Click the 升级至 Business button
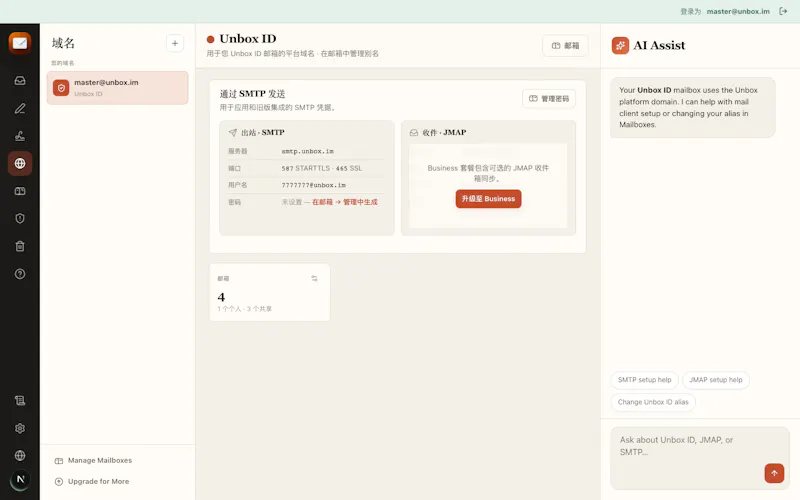This screenshot has width=800, height=500. click(x=488, y=199)
